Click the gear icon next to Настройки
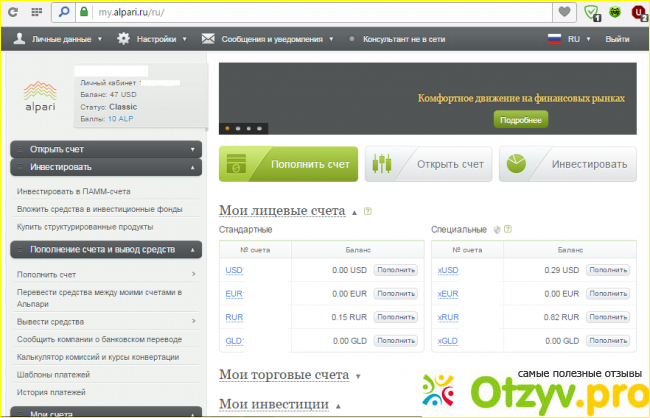The image size is (650, 418). coord(123,39)
